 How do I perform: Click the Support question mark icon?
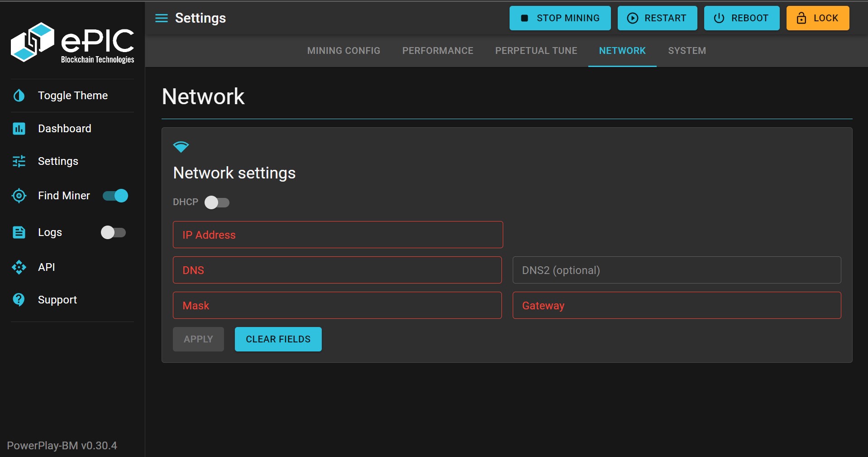[x=19, y=300]
